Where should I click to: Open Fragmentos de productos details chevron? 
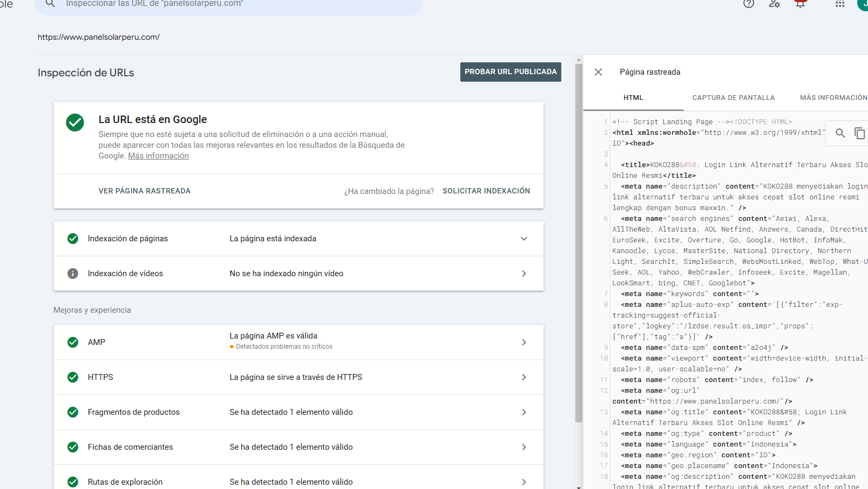pyautogui.click(x=524, y=412)
